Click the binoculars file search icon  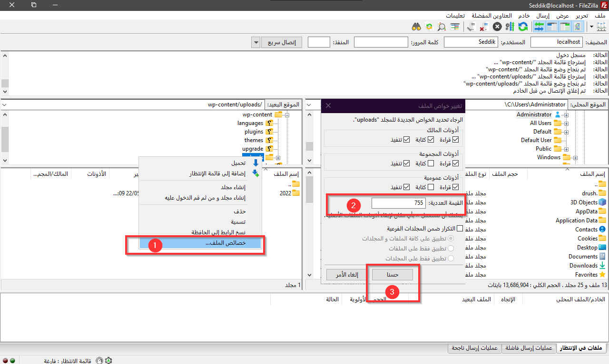[x=417, y=27]
